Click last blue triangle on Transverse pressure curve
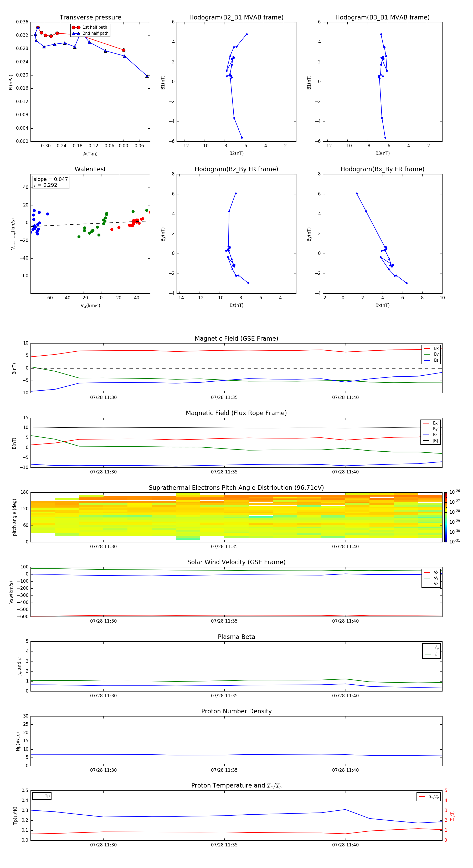This screenshot has width=473, height=868. tap(147, 76)
